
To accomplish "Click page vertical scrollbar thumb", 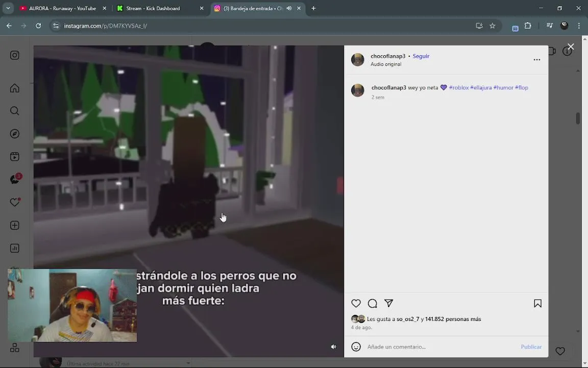I will pyautogui.click(x=578, y=118).
